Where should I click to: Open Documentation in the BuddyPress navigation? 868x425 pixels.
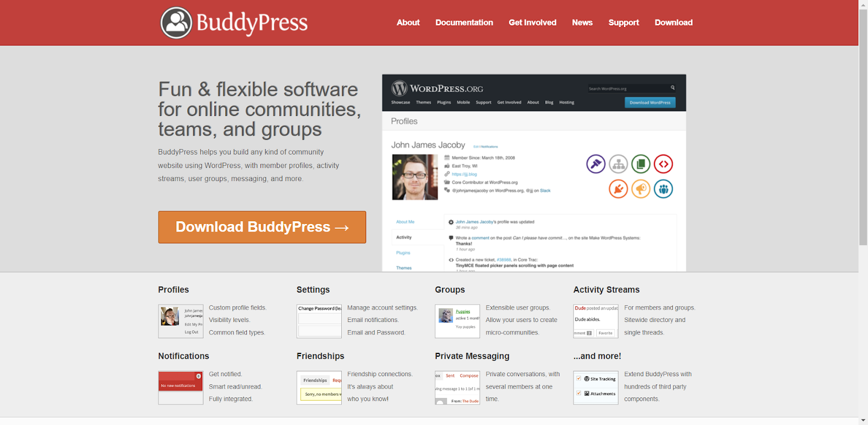(x=464, y=23)
